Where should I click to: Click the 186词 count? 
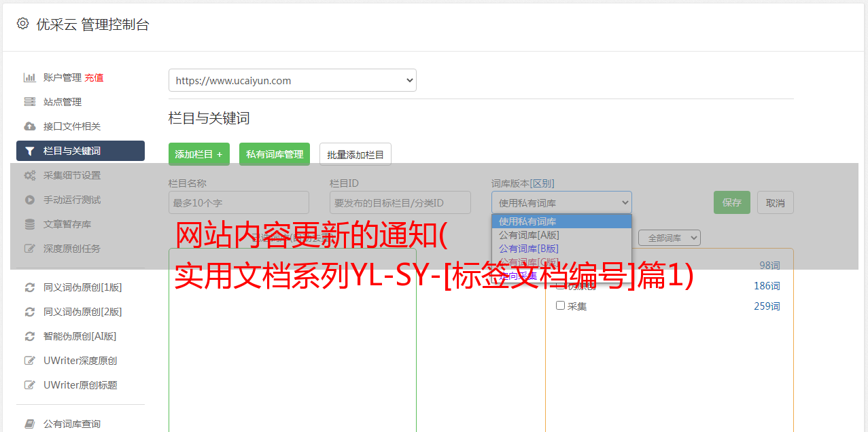767,286
